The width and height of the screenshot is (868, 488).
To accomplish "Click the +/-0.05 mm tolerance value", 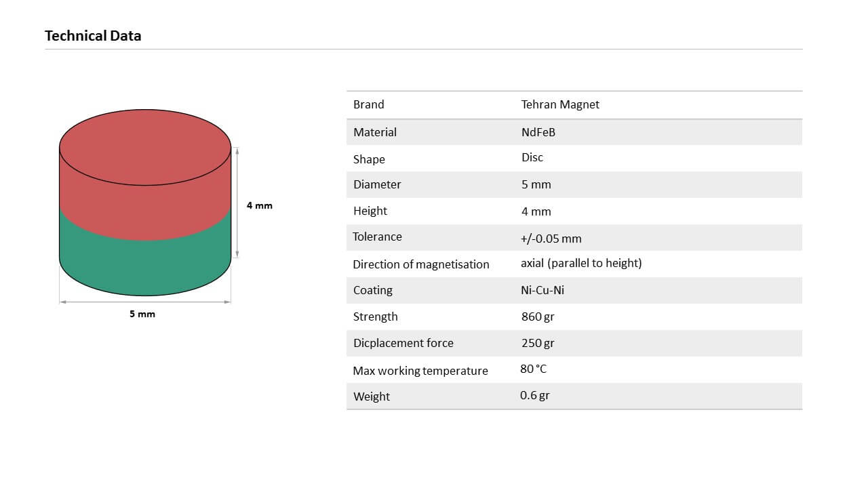I will pyautogui.click(x=551, y=239).
